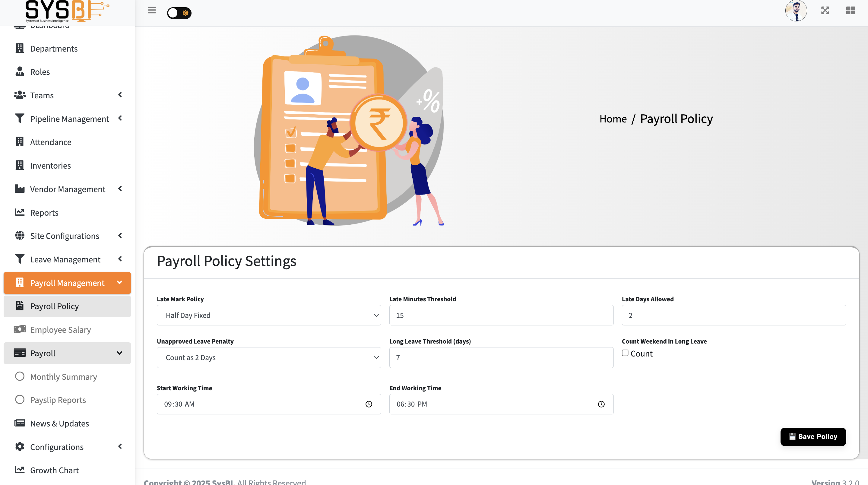
Task: Open Unapproved Leave Penalty dropdown
Action: coord(268,358)
